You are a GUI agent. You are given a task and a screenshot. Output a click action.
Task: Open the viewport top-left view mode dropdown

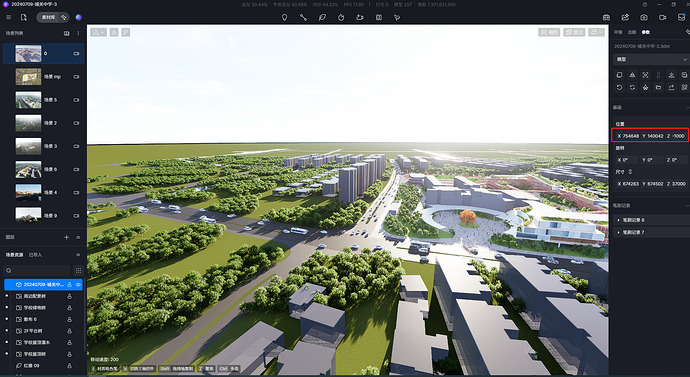[98, 32]
